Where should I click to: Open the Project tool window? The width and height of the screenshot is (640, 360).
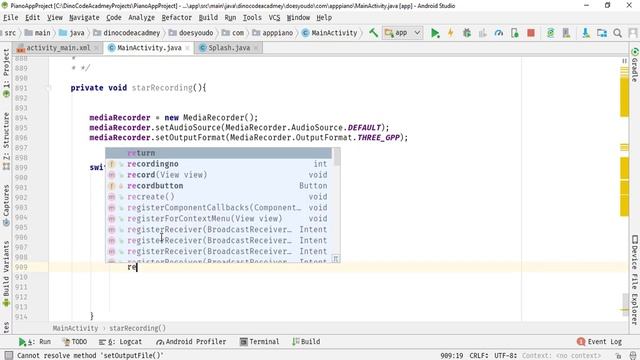point(6,73)
